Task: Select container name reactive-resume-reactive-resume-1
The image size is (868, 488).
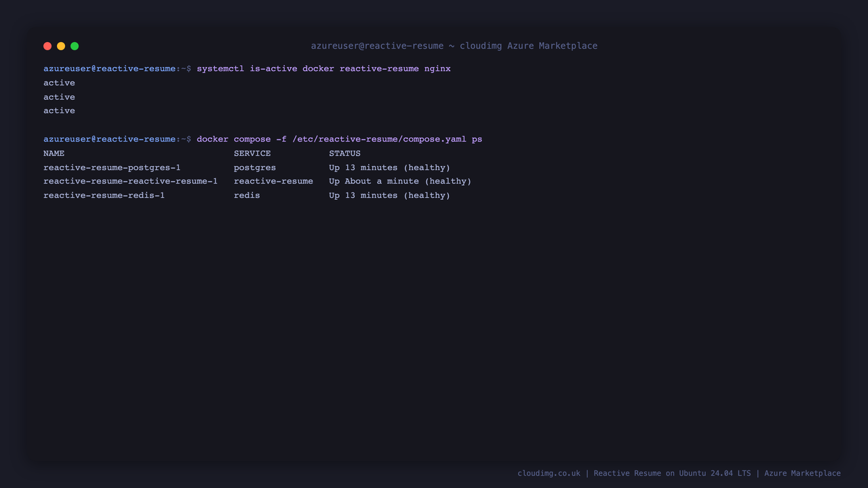Action: point(130,181)
